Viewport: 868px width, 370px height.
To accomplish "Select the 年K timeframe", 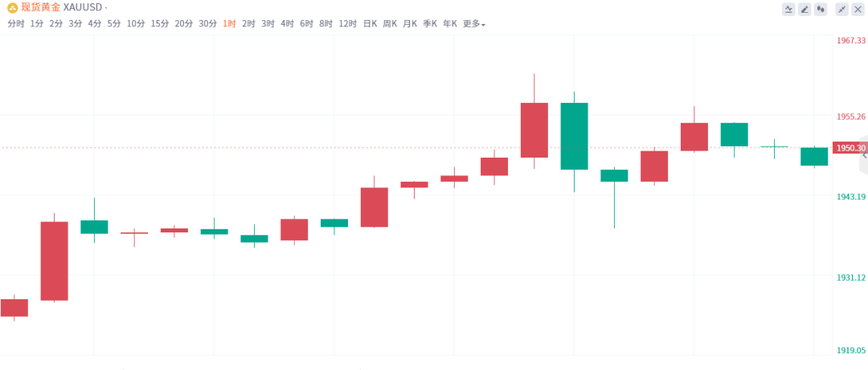I will [450, 24].
